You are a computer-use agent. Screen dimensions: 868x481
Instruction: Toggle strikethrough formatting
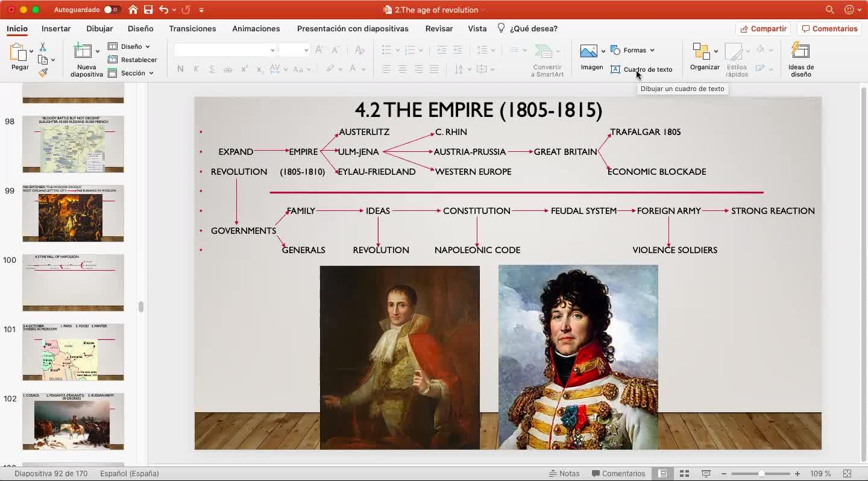[x=227, y=69]
